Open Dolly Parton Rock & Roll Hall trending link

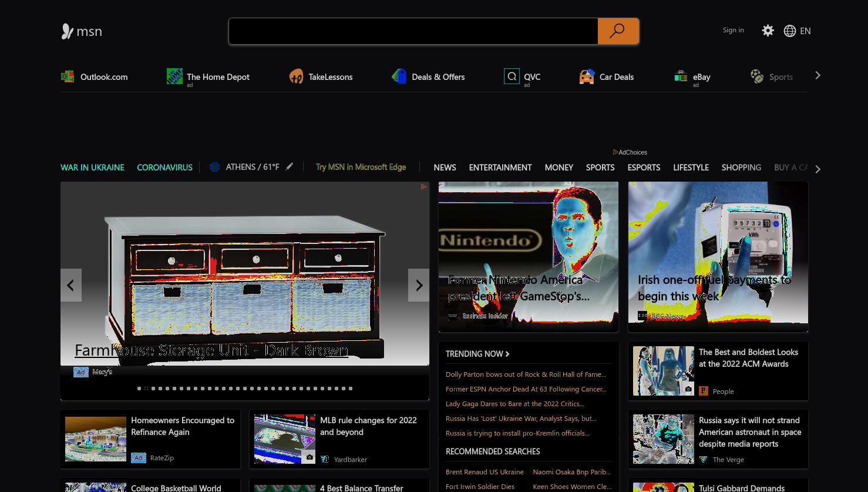click(x=526, y=374)
